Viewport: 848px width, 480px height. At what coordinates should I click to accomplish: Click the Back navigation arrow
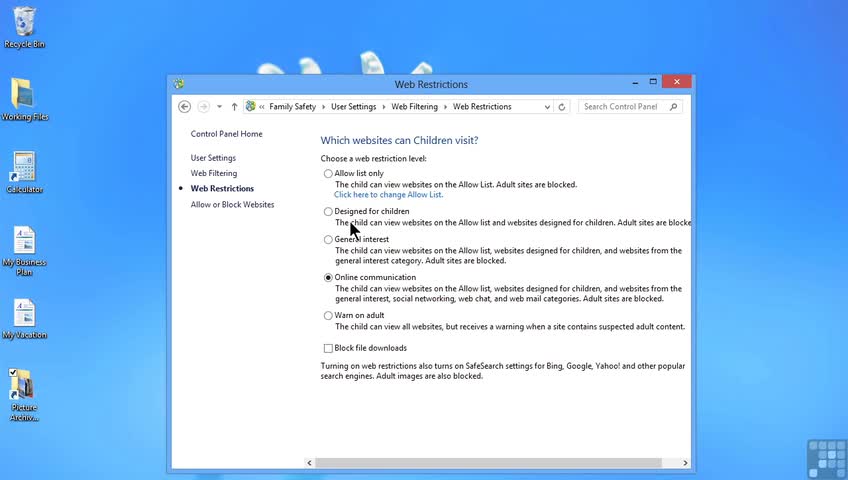pos(184,106)
